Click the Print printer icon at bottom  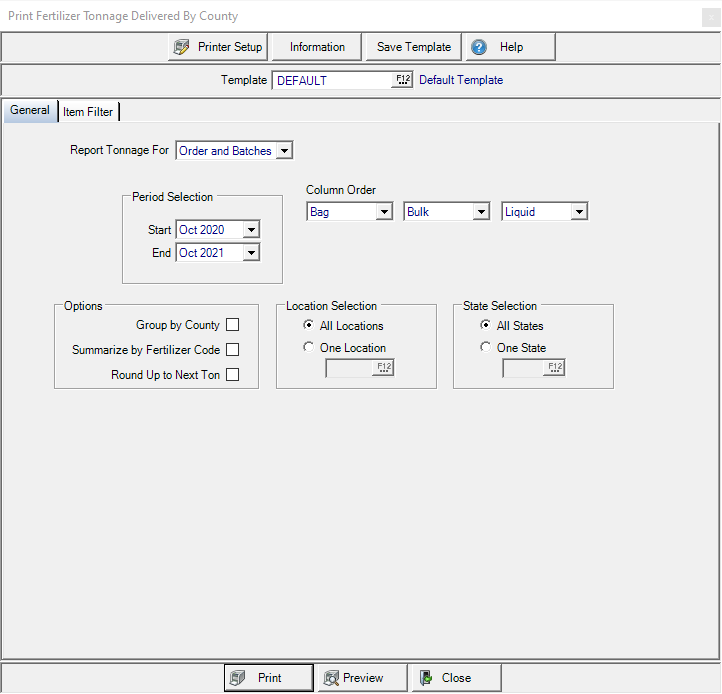pos(238,678)
